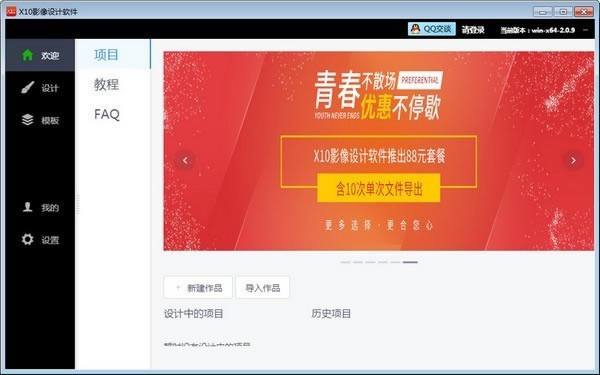Click the 新建作品 button

(x=198, y=287)
